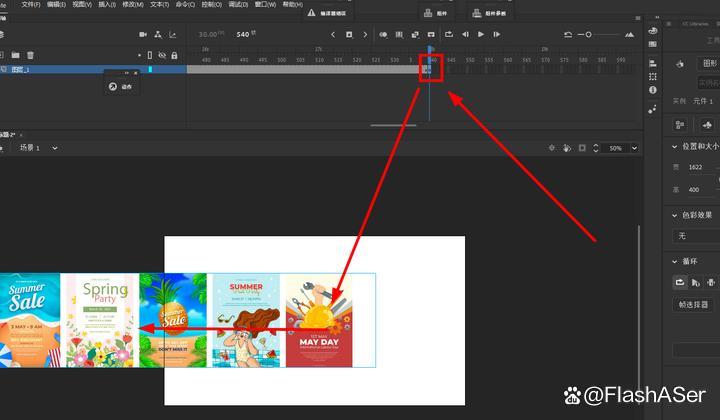Click the new folder icon in timeline
Image resolution: width=720 pixels, height=420 pixels.
tap(16, 55)
